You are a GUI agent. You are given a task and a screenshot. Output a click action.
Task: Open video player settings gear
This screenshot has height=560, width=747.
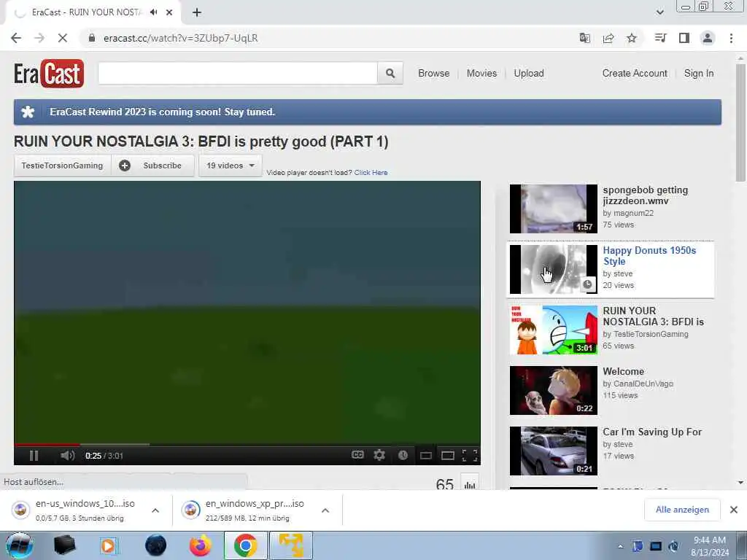379,455
